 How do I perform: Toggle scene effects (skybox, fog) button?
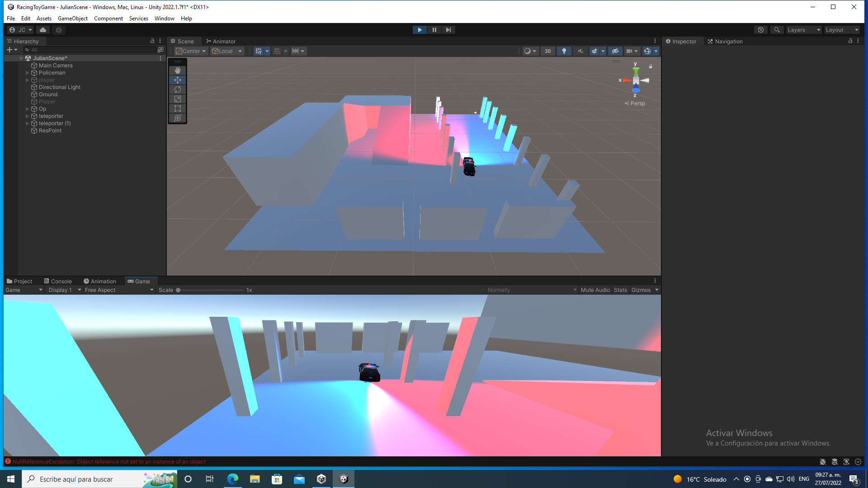594,51
